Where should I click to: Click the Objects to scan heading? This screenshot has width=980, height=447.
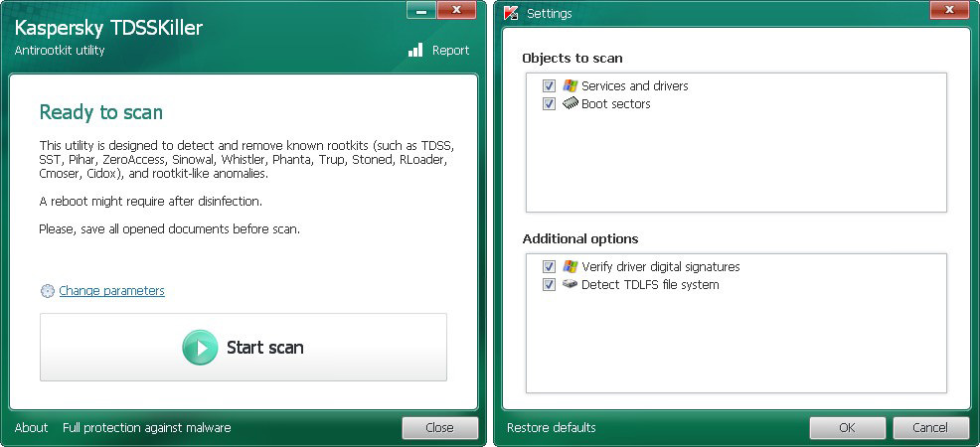click(572, 59)
